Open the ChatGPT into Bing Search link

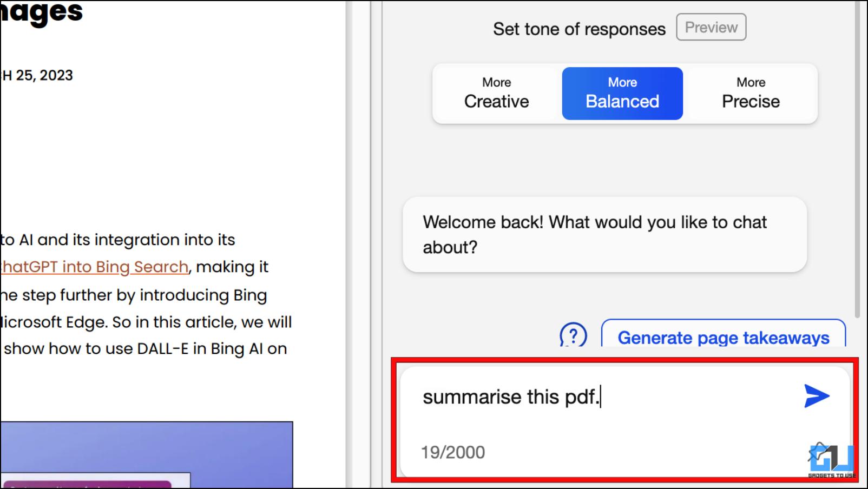coord(95,267)
